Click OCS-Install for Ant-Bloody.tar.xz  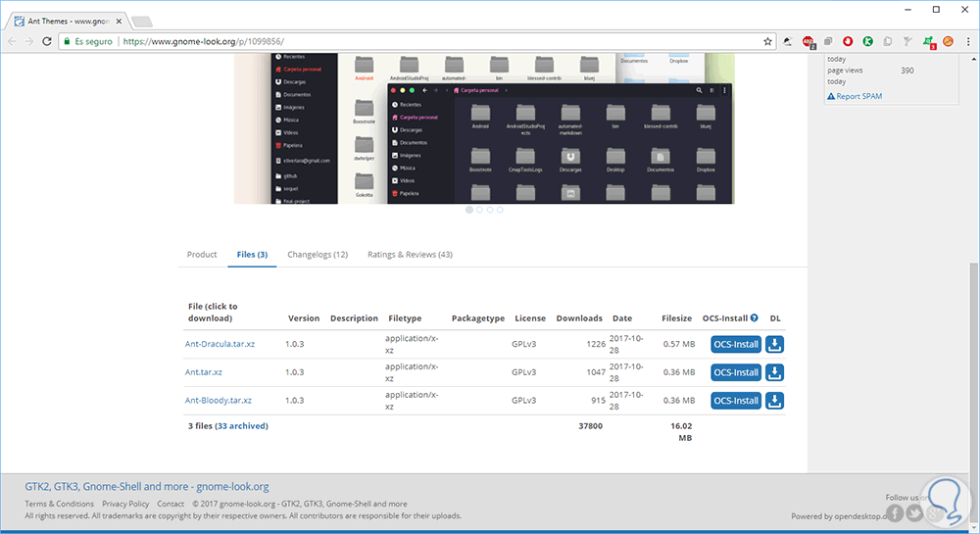pyautogui.click(x=736, y=401)
